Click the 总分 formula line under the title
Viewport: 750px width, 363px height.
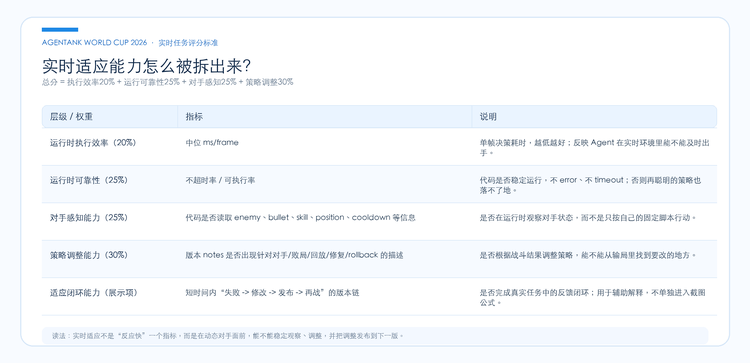click(167, 82)
